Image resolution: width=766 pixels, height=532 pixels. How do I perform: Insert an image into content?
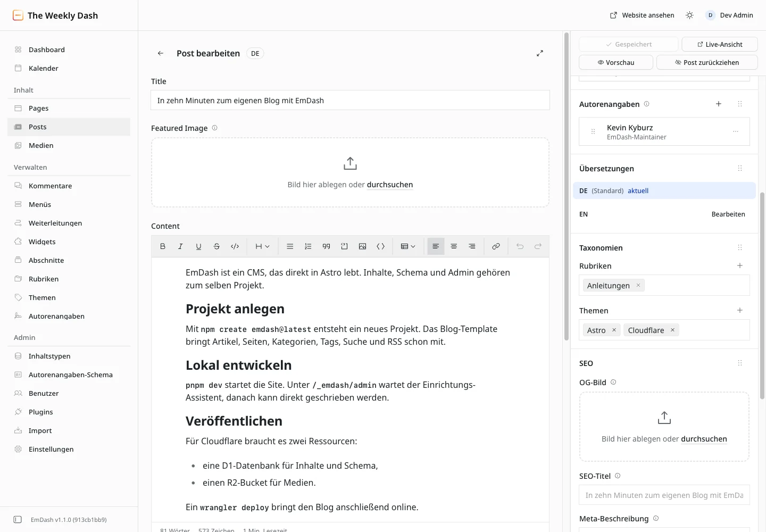point(362,246)
